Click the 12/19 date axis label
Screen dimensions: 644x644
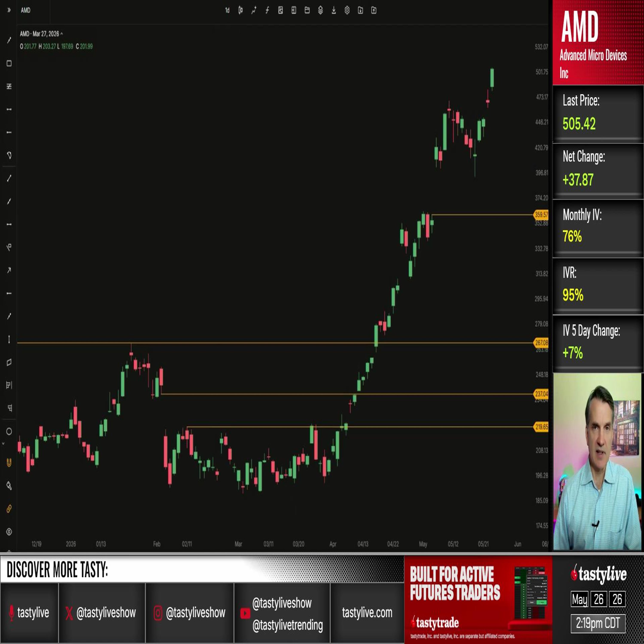[36, 544]
